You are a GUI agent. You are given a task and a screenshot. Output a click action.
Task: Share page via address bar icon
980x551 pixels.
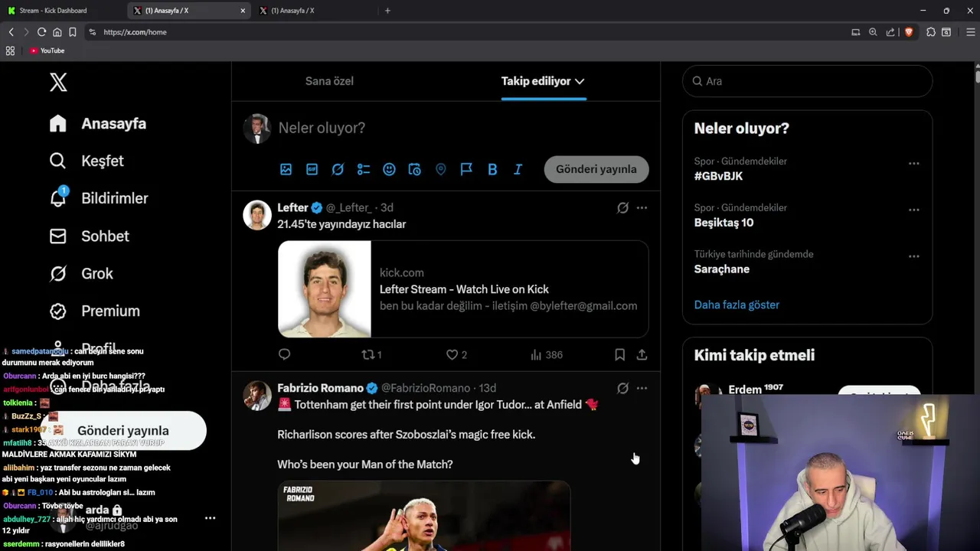890,32
